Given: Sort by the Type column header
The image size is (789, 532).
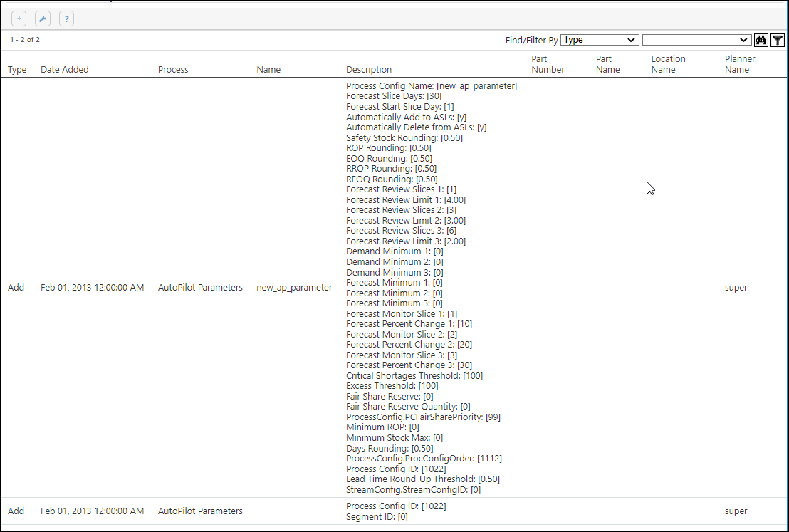Looking at the screenshot, I should [x=17, y=70].
